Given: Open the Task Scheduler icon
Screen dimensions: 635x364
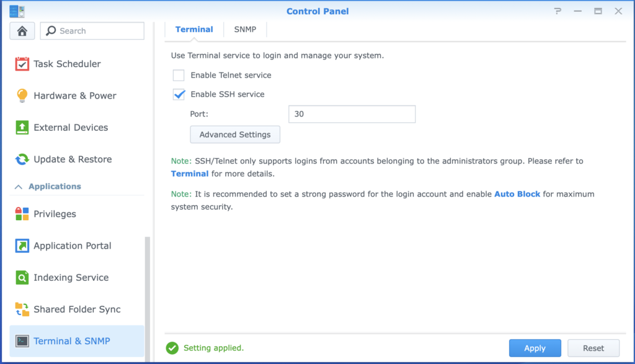Looking at the screenshot, I should tap(22, 64).
